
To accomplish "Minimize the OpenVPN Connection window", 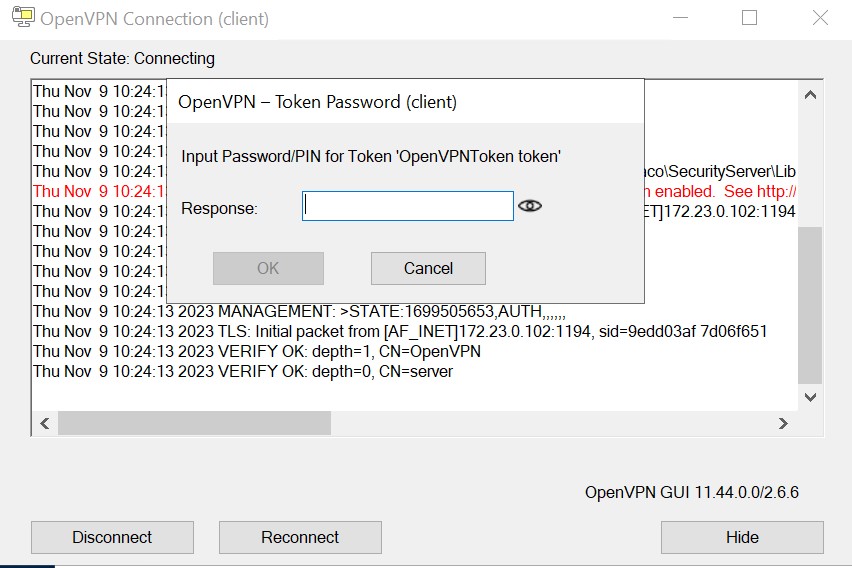I will [680, 18].
